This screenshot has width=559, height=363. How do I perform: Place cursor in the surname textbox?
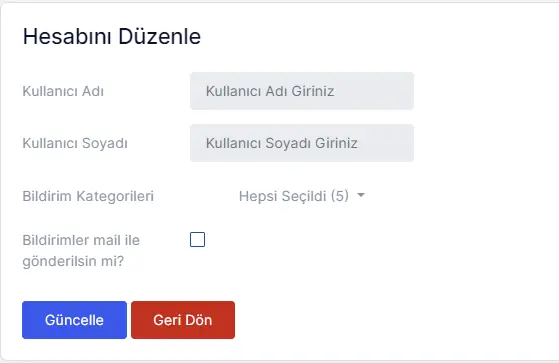tap(302, 143)
